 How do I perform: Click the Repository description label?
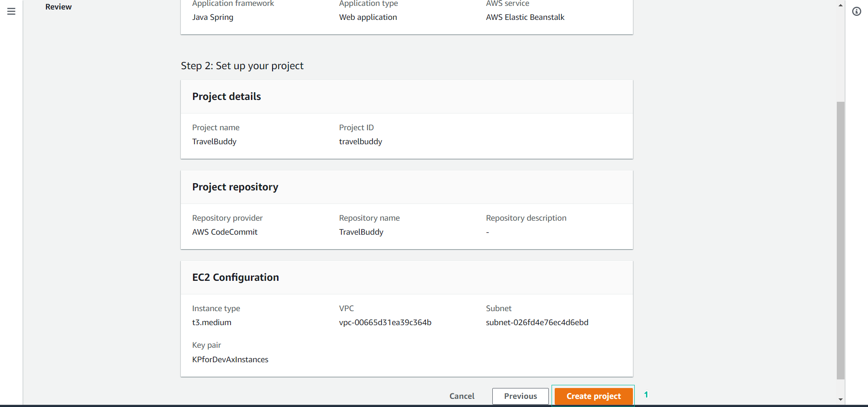526,218
